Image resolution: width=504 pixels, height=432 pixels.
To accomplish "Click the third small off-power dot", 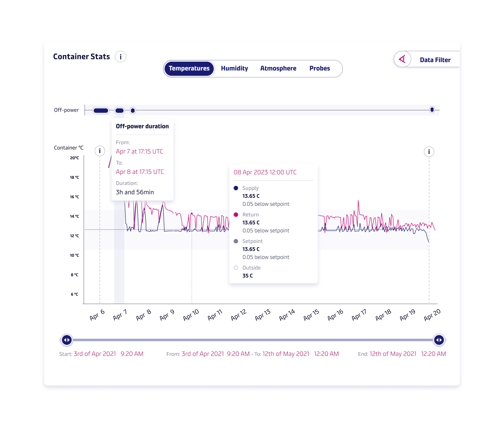I will [133, 111].
